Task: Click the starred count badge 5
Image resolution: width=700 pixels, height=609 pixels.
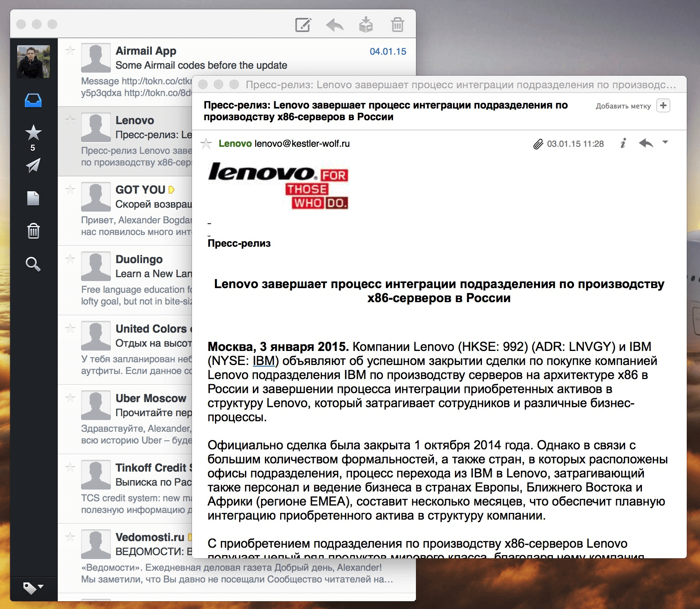Action: pos(33,148)
